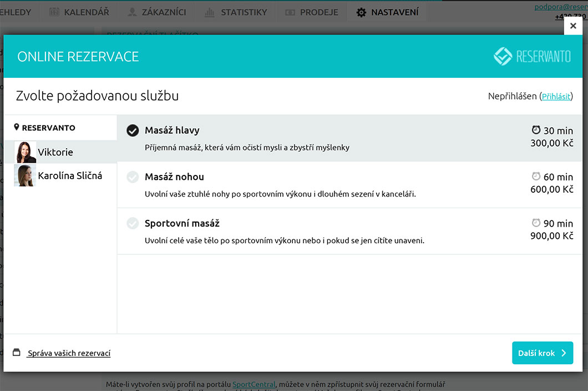The image size is (588, 391).
Task: Click the clock icon for 60 min
Action: point(536,177)
